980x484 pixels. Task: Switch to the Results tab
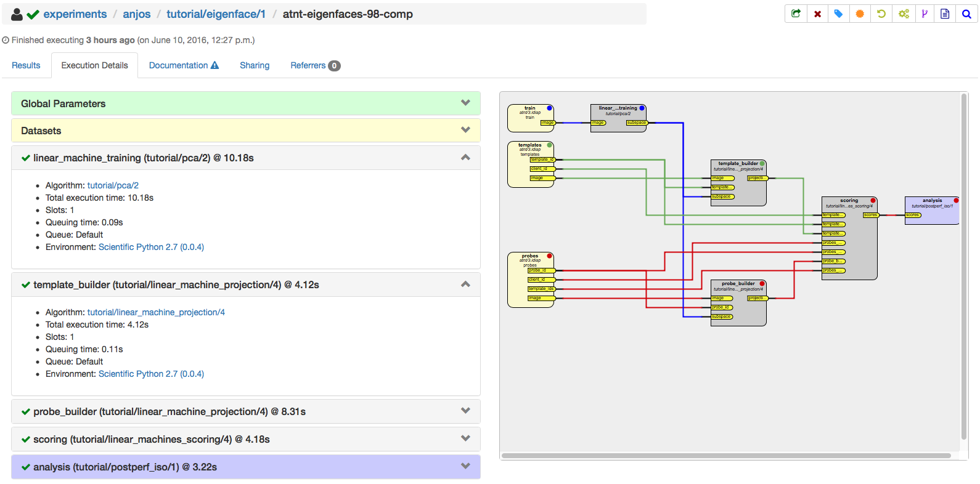click(x=26, y=65)
